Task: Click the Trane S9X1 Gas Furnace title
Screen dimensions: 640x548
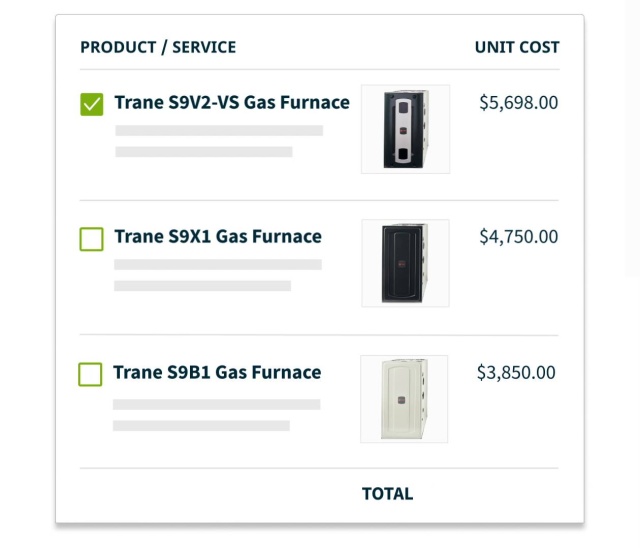Action: [218, 237]
